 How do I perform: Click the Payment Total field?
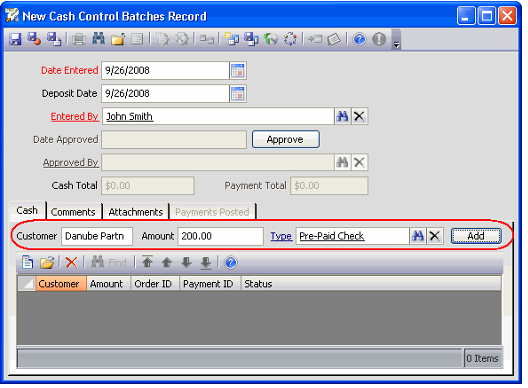pyautogui.click(x=329, y=186)
